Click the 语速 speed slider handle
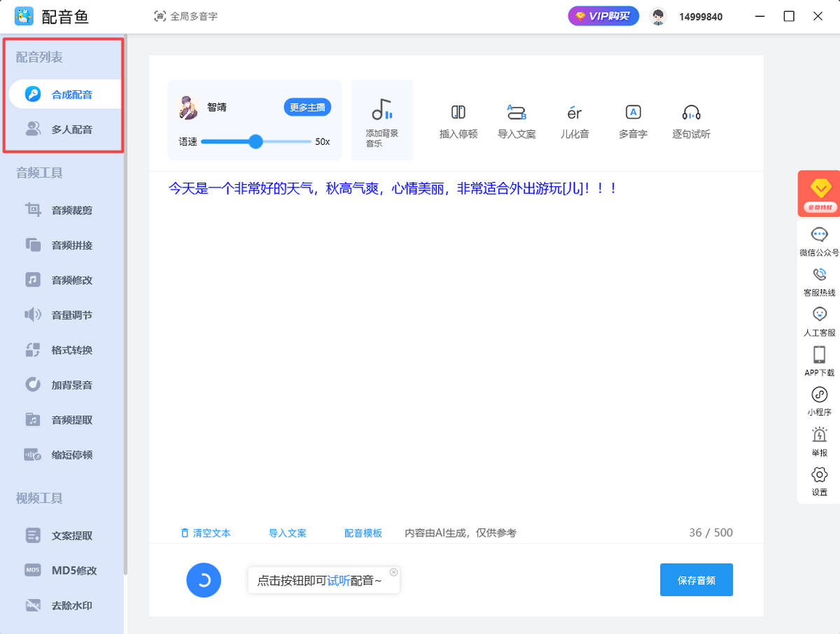 coord(255,141)
